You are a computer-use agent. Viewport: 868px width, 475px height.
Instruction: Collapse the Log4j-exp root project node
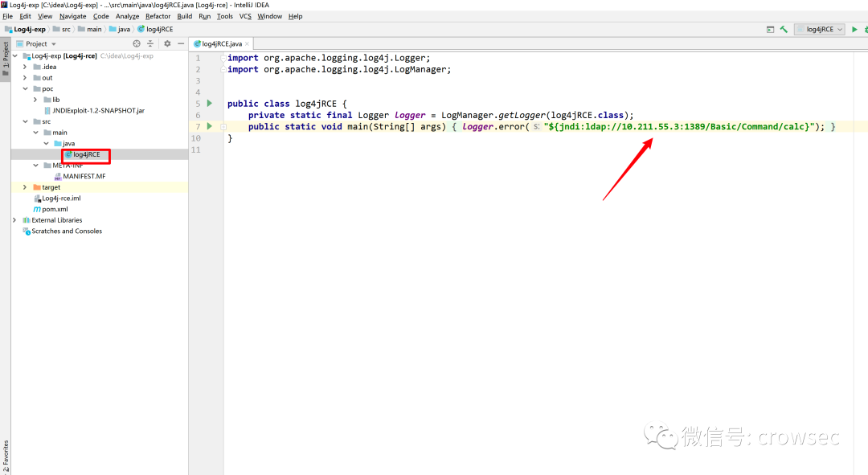[15, 56]
